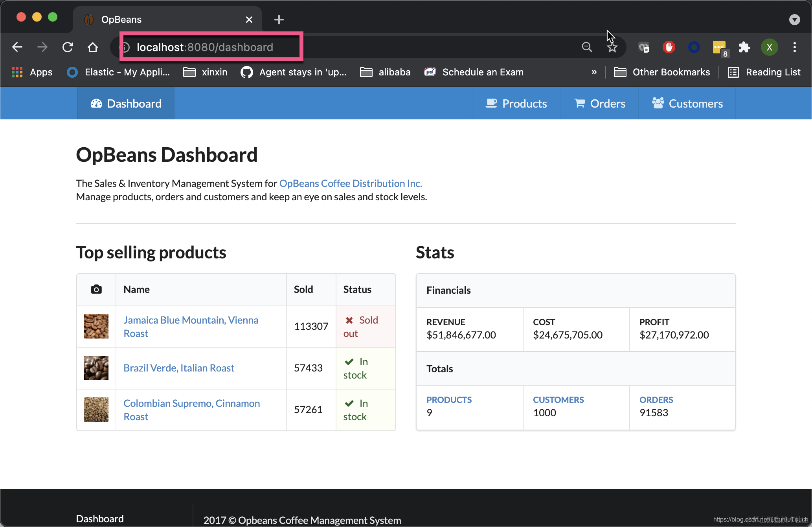Click the browser reload icon

tap(68, 48)
